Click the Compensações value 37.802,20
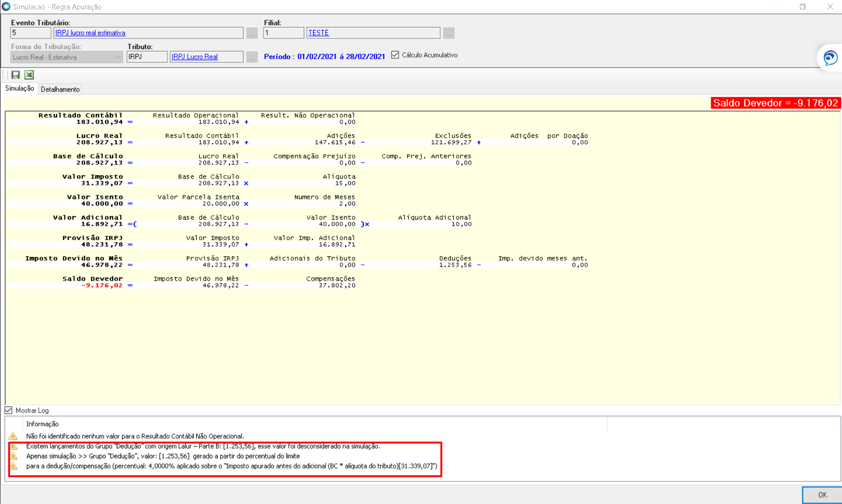The image size is (842, 504). pyautogui.click(x=337, y=285)
